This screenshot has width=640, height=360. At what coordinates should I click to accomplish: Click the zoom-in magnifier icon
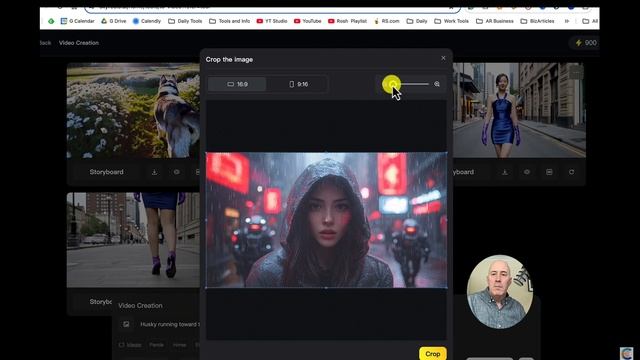pos(437,84)
